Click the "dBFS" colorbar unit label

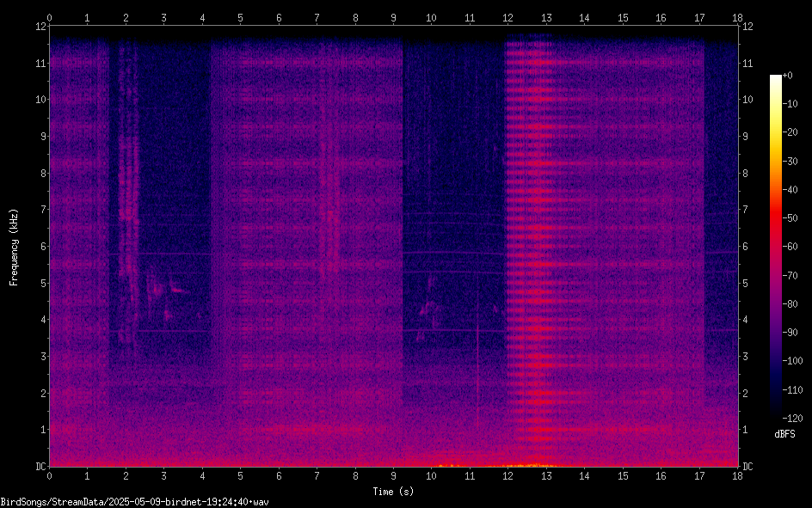tap(784, 434)
